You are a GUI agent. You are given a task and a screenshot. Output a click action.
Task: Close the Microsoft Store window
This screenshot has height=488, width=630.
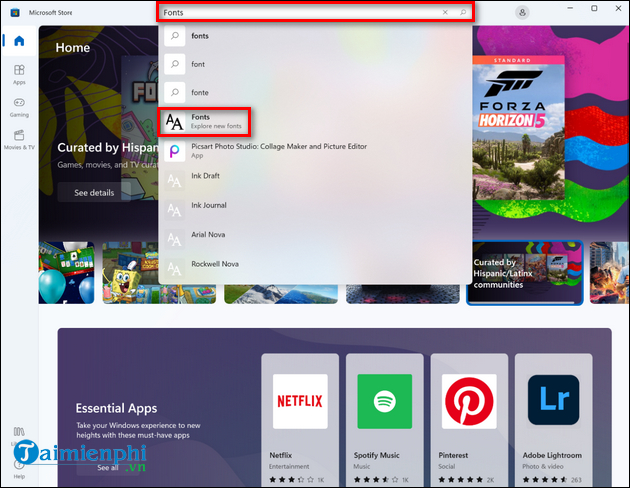pyautogui.click(x=618, y=8)
